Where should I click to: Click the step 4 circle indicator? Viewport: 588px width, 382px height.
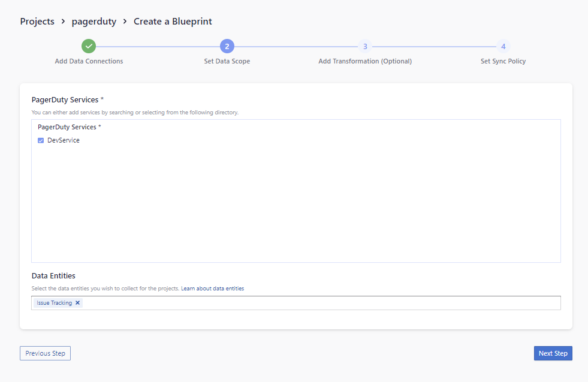pos(503,46)
